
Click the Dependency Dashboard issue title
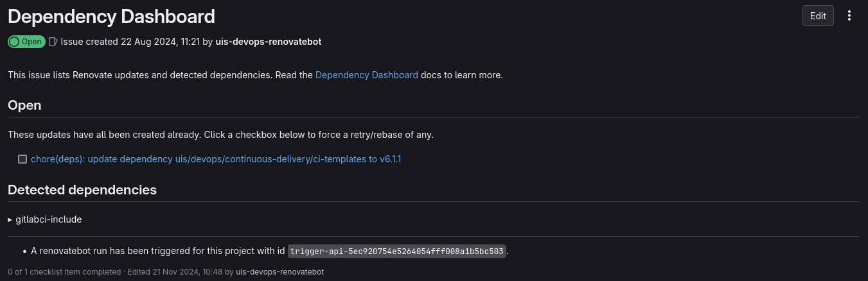coord(111,17)
